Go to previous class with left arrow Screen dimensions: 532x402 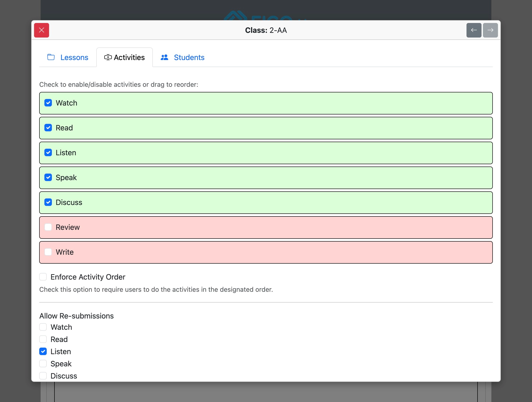[474, 30]
